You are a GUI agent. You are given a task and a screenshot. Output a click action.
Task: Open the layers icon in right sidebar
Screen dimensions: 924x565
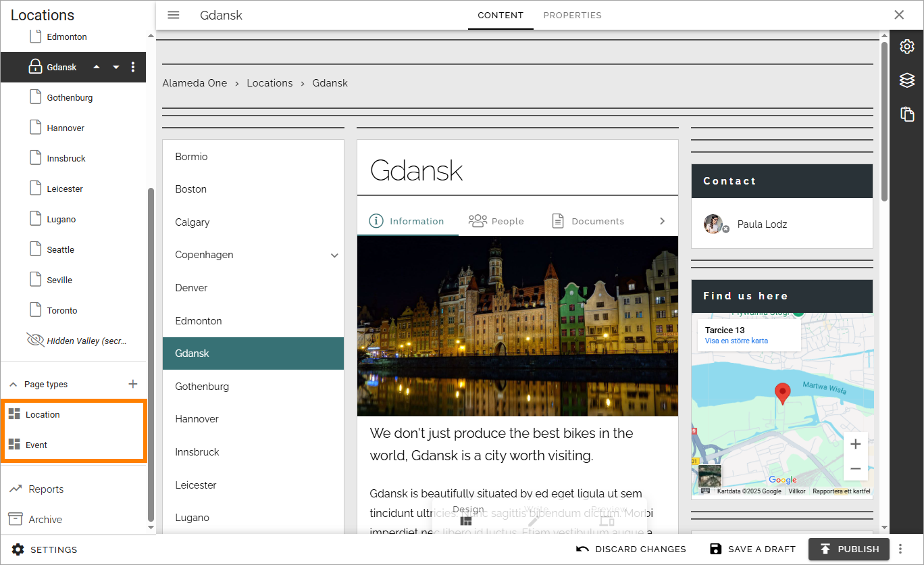tap(907, 80)
